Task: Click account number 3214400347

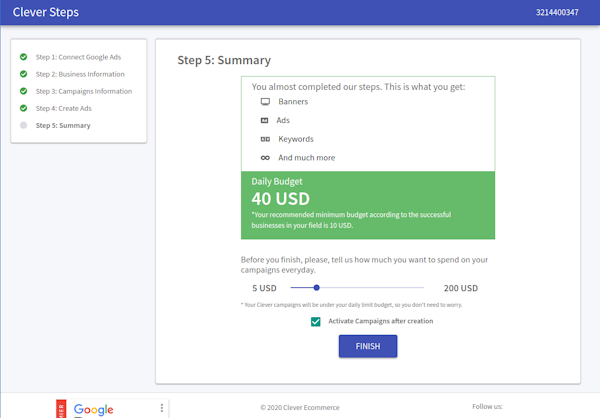Action: tap(557, 12)
